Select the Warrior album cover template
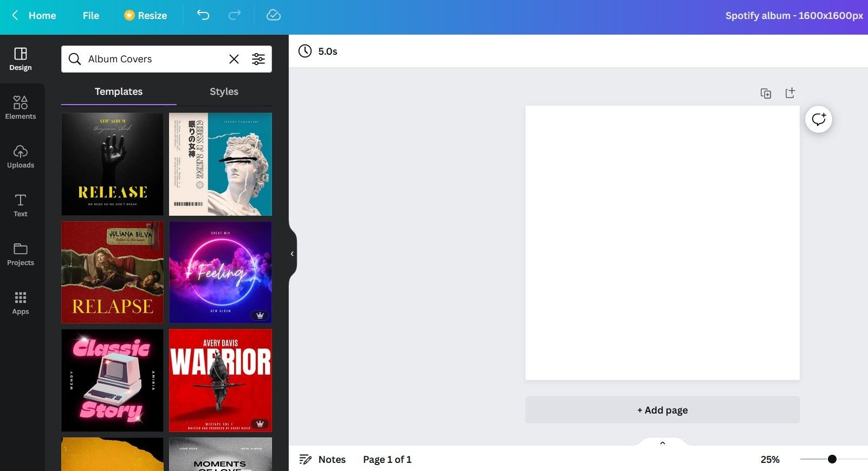The image size is (868, 471). coord(221,380)
